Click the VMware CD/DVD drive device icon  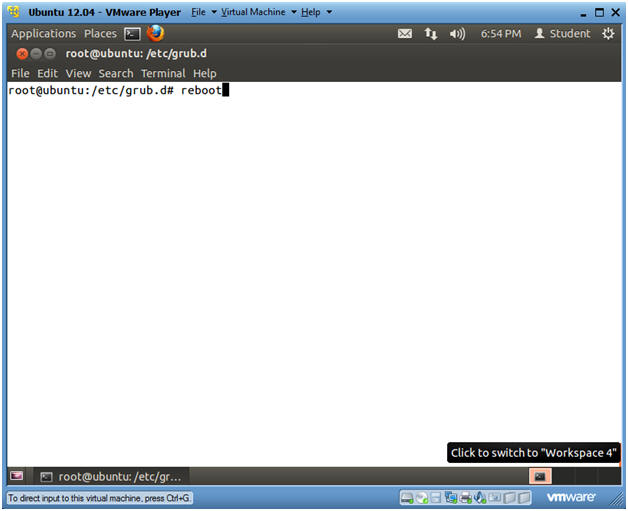(421, 498)
